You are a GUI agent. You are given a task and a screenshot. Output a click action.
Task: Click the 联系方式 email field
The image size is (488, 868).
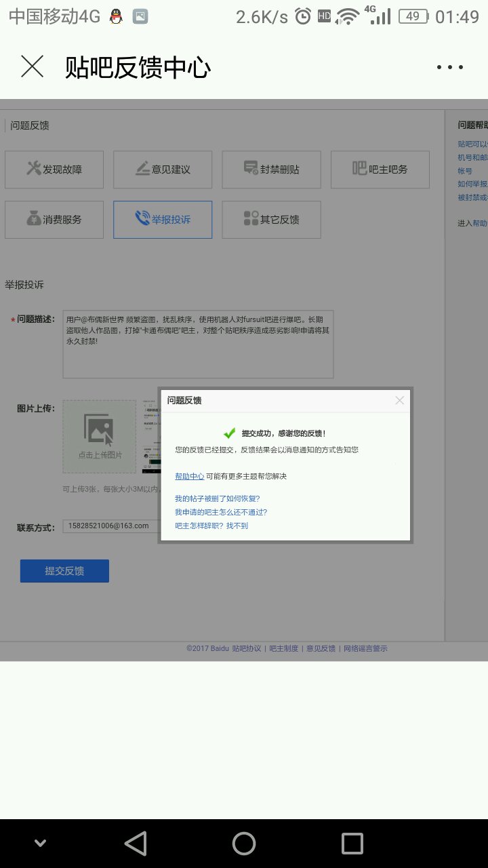(x=110, y=526)
